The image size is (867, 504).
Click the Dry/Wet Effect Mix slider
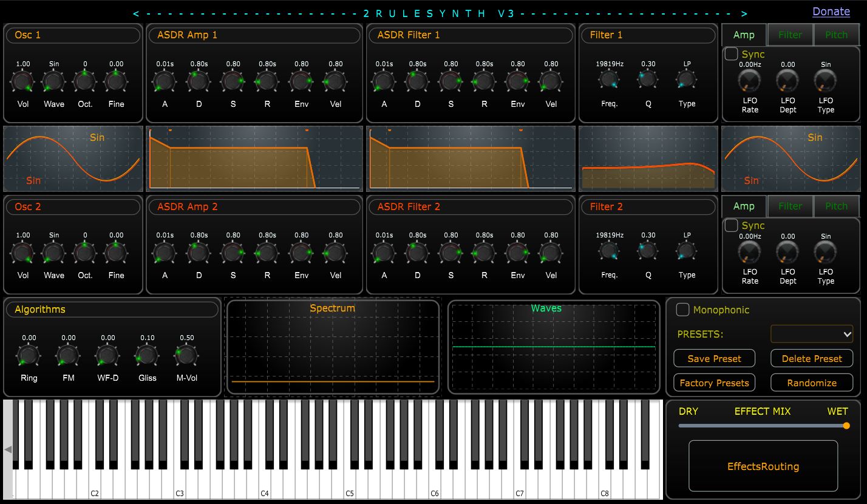click(763, 426)
